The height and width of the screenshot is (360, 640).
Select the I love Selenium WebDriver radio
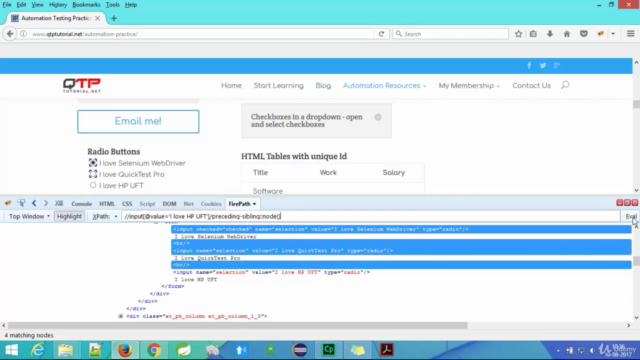93,163
